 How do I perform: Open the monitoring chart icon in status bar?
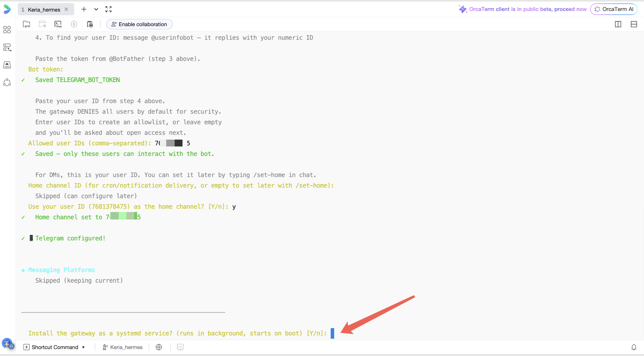[180, 347]
